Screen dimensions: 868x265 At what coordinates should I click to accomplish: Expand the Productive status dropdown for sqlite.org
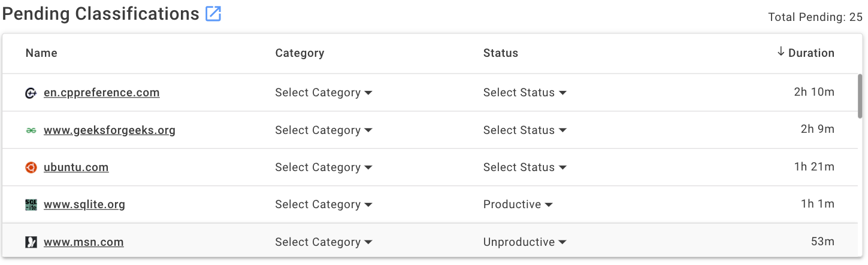[x=518, y=205]
